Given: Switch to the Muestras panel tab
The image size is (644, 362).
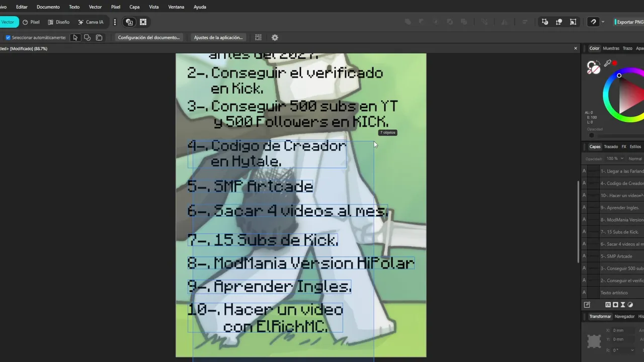Looking at the screenshot, I should (611, 48).
